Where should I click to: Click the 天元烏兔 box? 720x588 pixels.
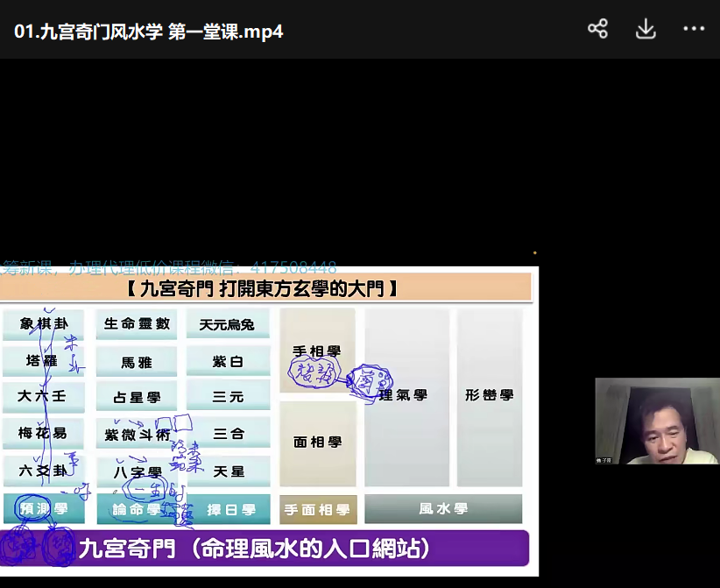pos(228,324)
